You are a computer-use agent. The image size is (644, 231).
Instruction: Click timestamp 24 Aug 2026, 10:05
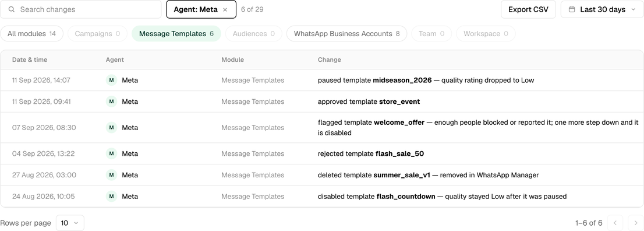coord(44,197)
